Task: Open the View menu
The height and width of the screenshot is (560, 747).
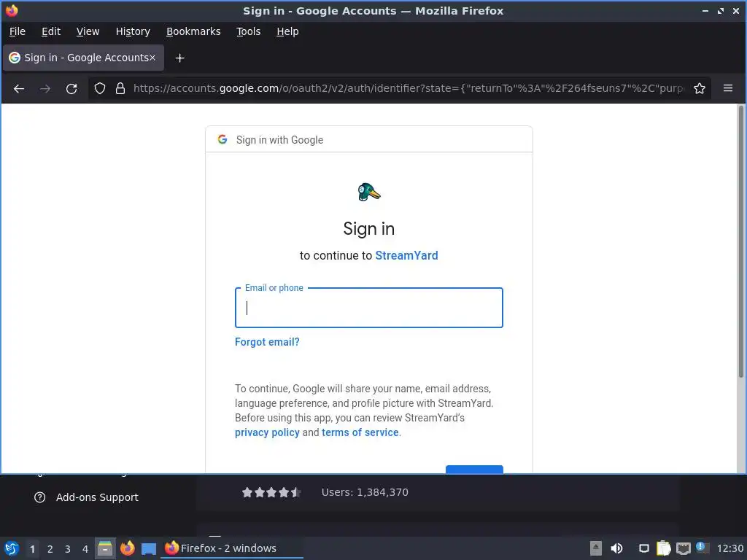Action: (x=88, y=31)
